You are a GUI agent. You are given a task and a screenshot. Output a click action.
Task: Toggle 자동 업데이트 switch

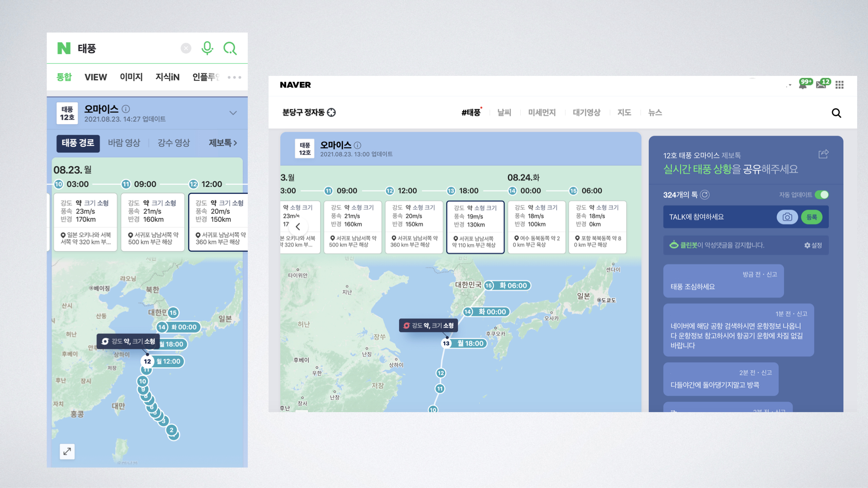821,195
